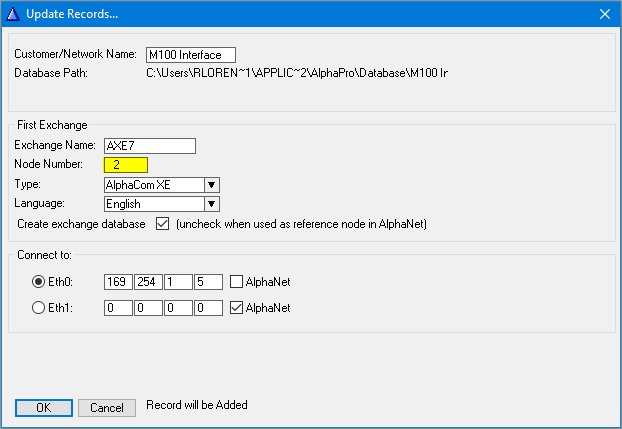The width and height of the screenshot is (622, 429).
Task: Select the Eth1 radio button
Action: 38,308
